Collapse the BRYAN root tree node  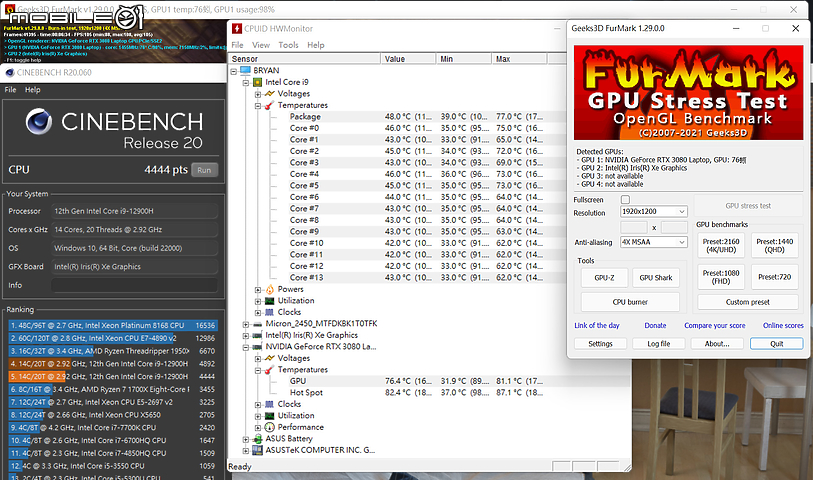(x=234, y=71)
